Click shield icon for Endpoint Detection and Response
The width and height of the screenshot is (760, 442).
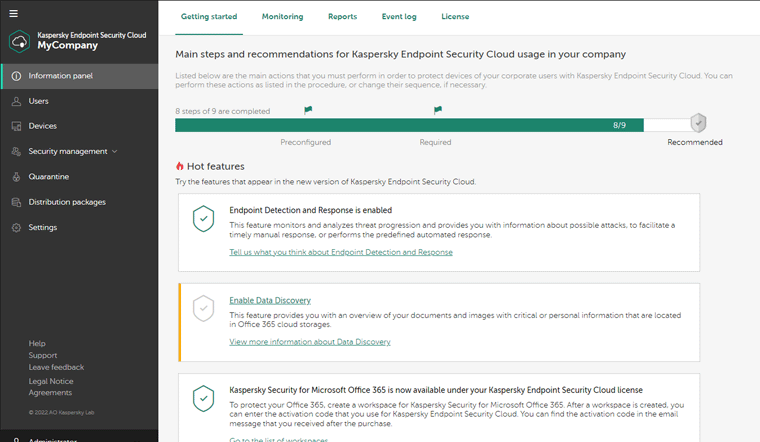pyautogui.click(x=204, y=219)
